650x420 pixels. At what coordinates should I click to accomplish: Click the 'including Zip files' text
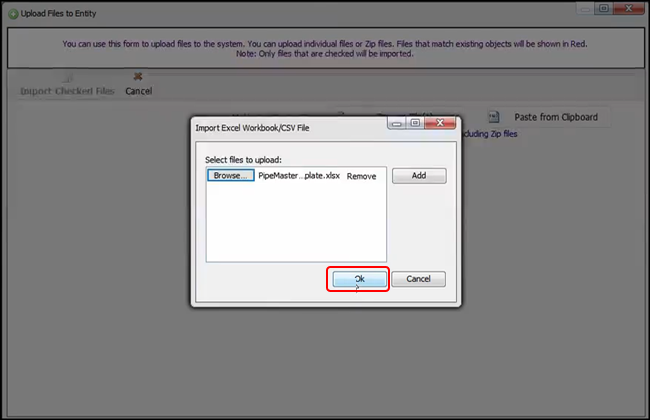[x=490, y=133]
